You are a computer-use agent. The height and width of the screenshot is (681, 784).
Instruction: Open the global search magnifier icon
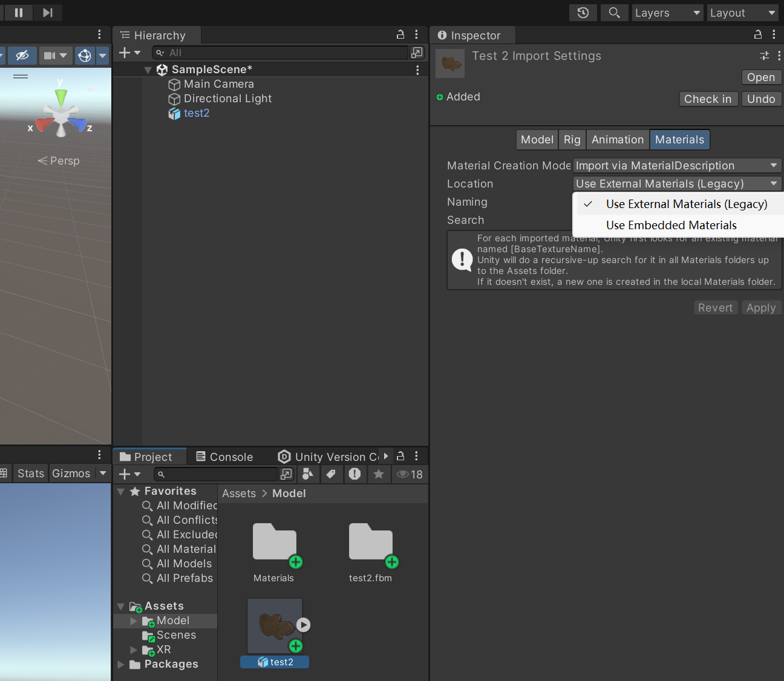[x=614, y=13]
